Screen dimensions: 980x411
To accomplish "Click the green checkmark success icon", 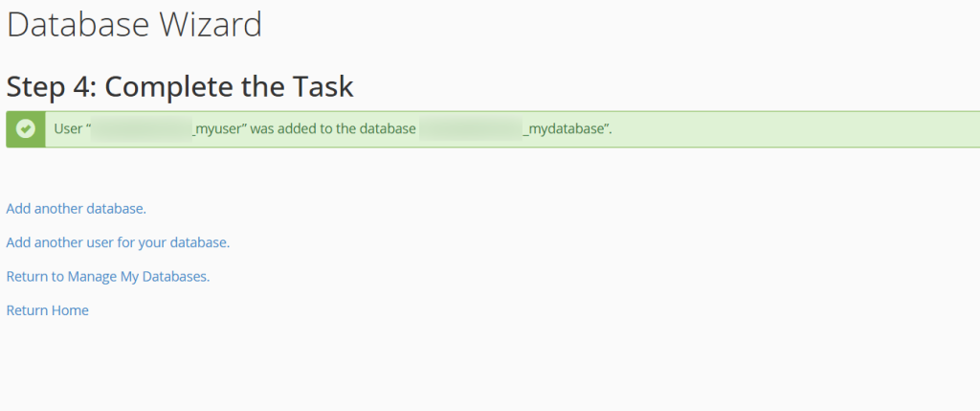I will (x=26, y=129).
